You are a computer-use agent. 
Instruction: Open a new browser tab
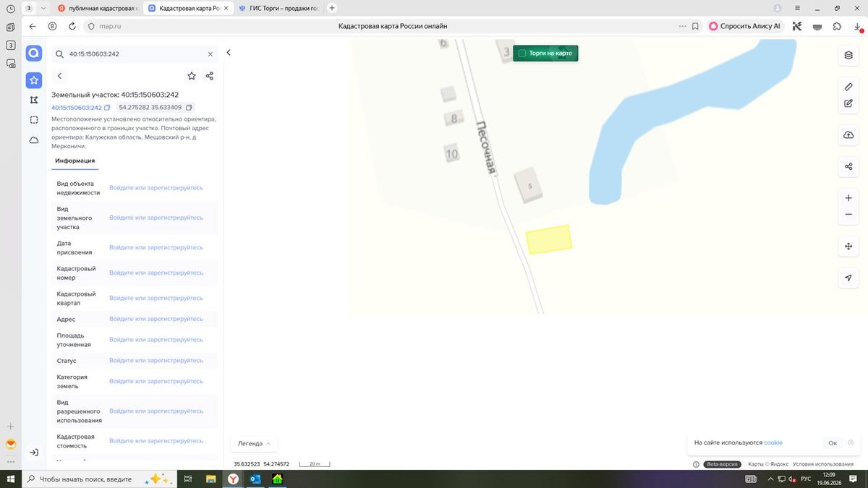pyautogui.click(x=332, y=8)
